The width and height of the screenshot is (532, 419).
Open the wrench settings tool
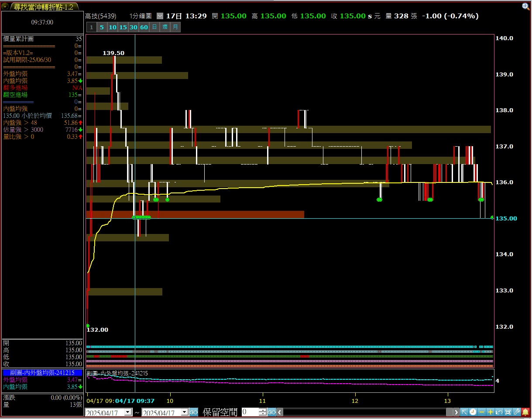pyautogui.click(x=517, y=412)
